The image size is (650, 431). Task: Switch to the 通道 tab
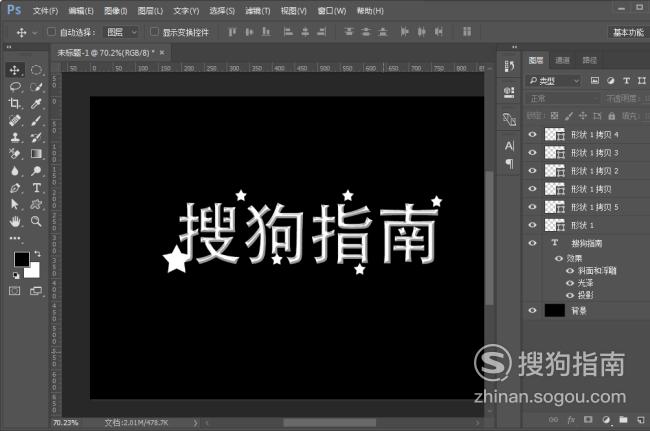point(562,61)
